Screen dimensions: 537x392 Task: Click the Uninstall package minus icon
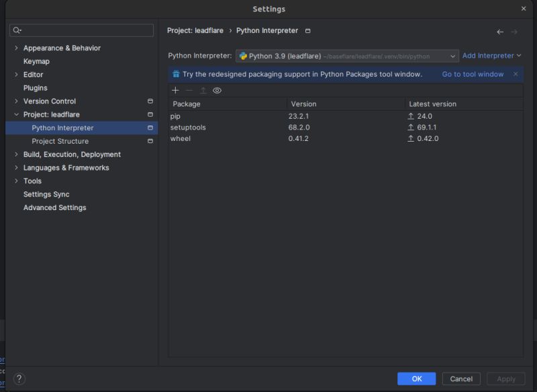(x=189, y=89)
